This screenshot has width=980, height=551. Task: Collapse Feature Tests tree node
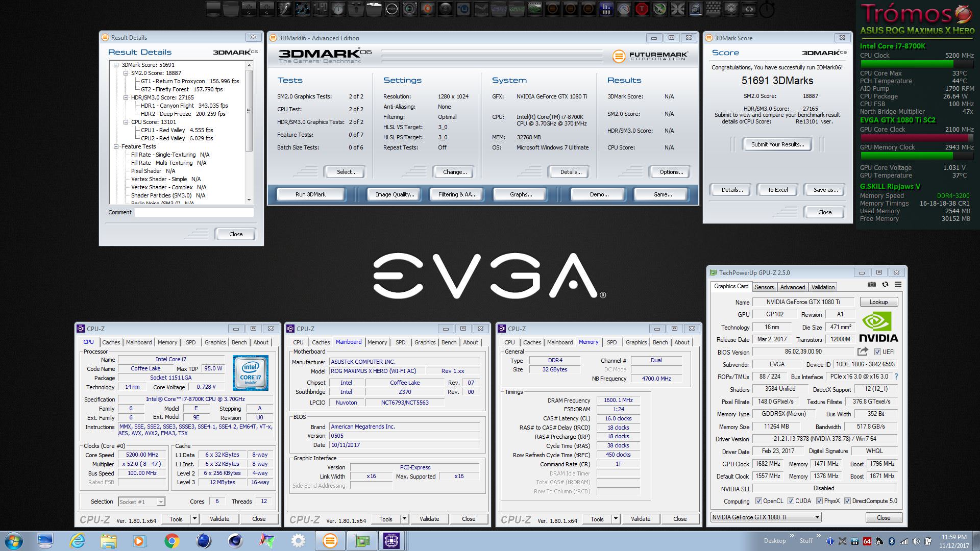click(x=116, y=146)
